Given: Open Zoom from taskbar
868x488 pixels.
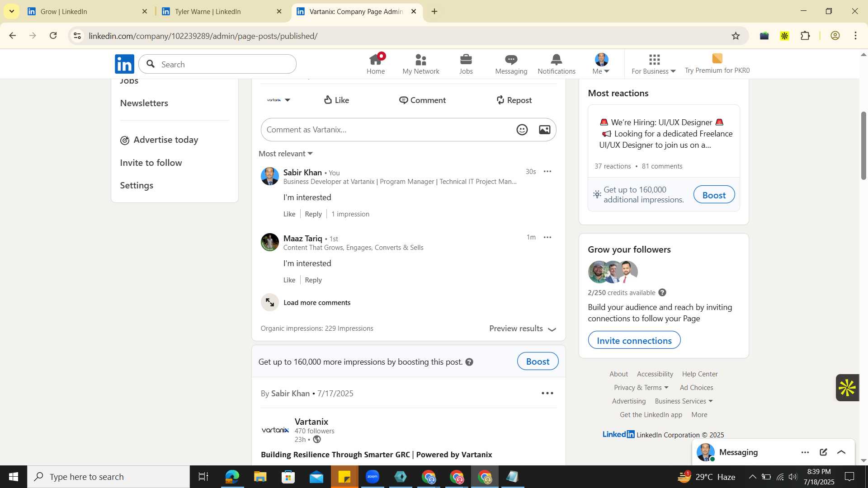Looking at the screenshot, I should tap(373, 477).
